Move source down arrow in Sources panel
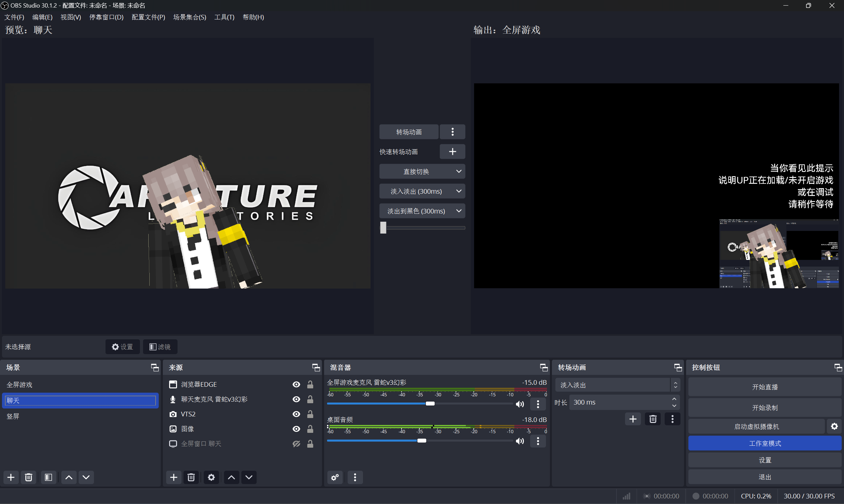This screenshot has height=504, width=844. [249, 477]
